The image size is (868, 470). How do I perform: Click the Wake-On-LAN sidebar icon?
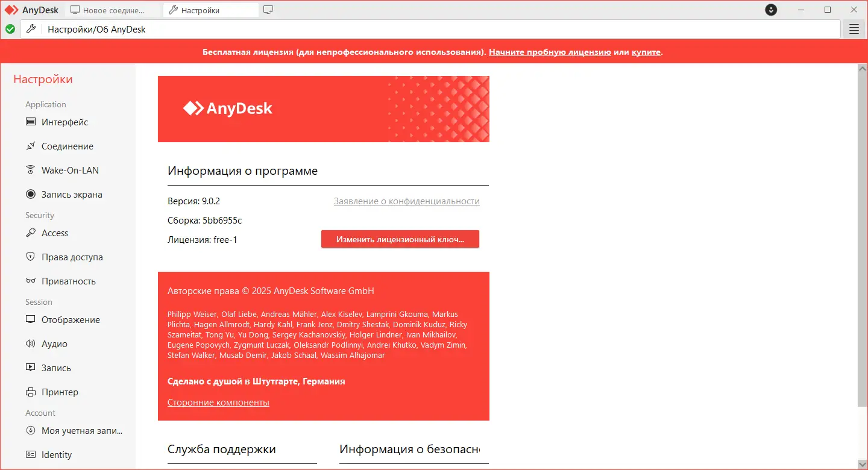coord(31,170)
